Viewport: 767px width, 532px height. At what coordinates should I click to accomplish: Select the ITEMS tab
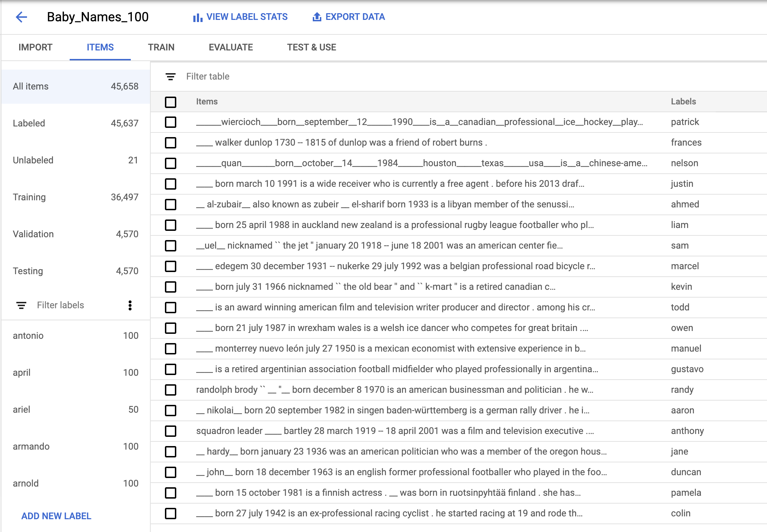[x=100, y=48]
